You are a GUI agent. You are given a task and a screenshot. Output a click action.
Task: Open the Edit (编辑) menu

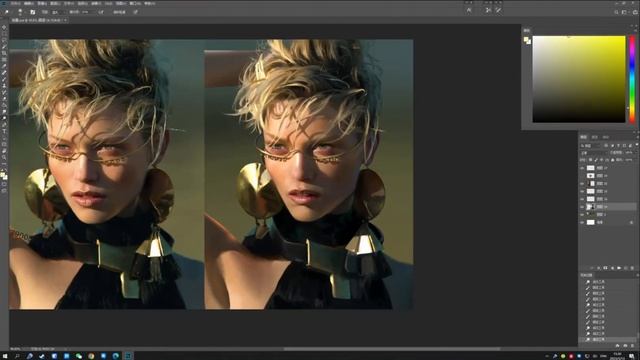pyautogui.click(x=29, y=3)
